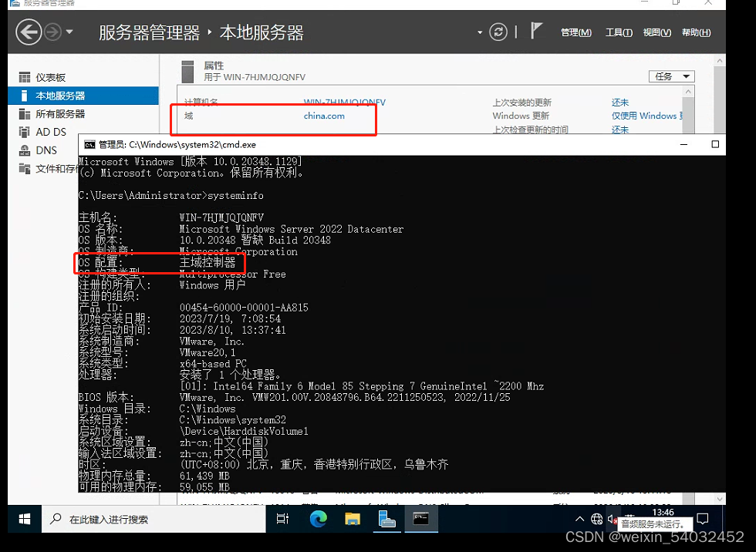
Task: Click the 仪表板 dashboard icon
Action: 24,77
